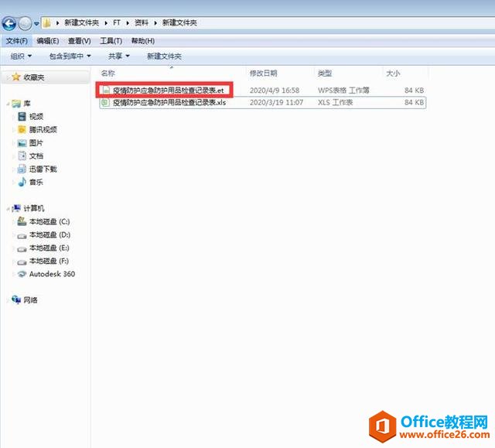Screen dimensions: 495x448
Task: Open the 文件(F) menu
Action: point(17,41)
